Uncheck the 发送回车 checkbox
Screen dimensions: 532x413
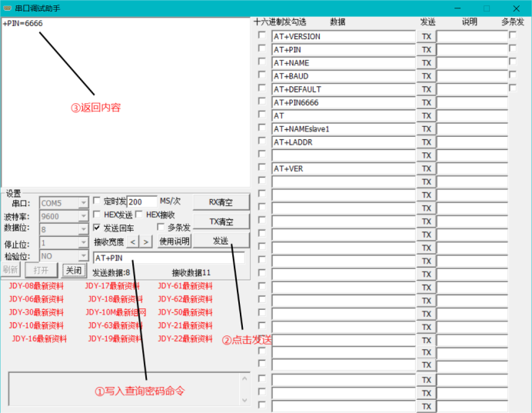tap(97, 227)
